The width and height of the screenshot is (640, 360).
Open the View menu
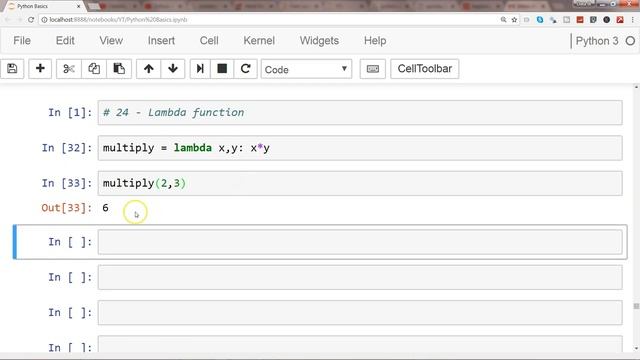[111, 41]
